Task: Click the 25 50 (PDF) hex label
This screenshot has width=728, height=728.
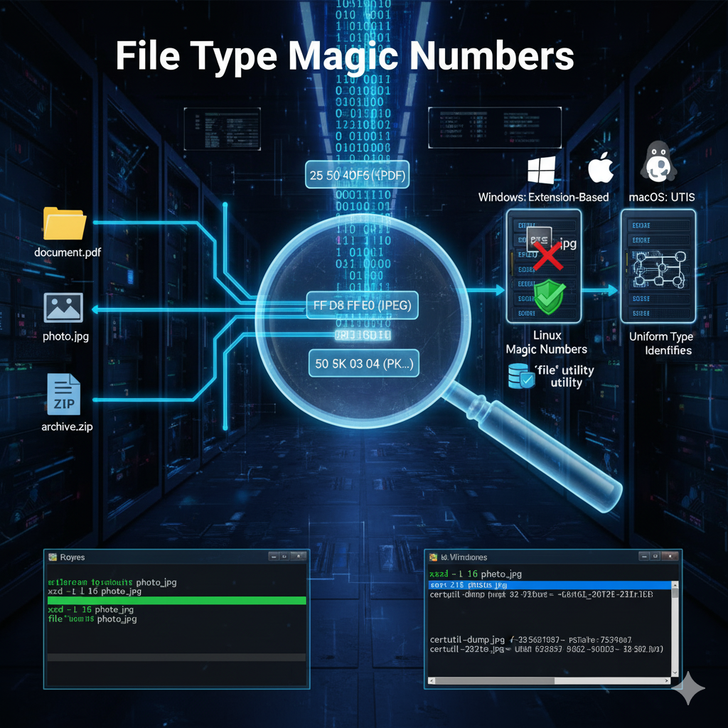Action: [x=358, y=175]
